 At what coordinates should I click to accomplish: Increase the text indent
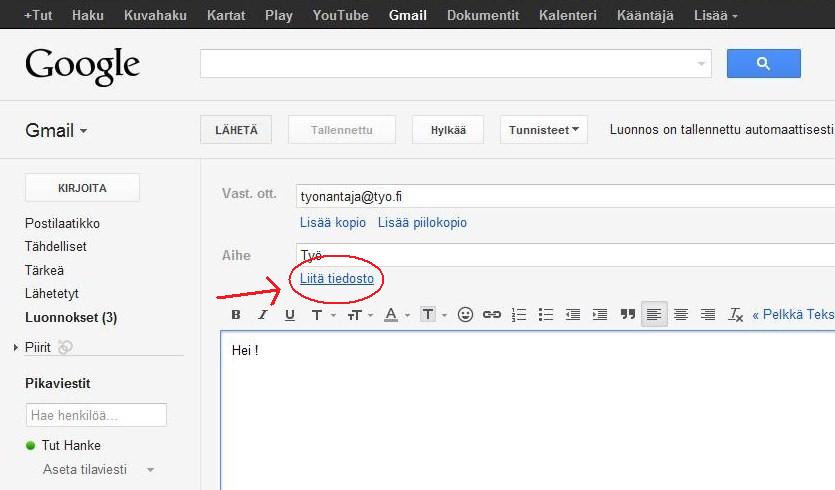click(600, 315)
